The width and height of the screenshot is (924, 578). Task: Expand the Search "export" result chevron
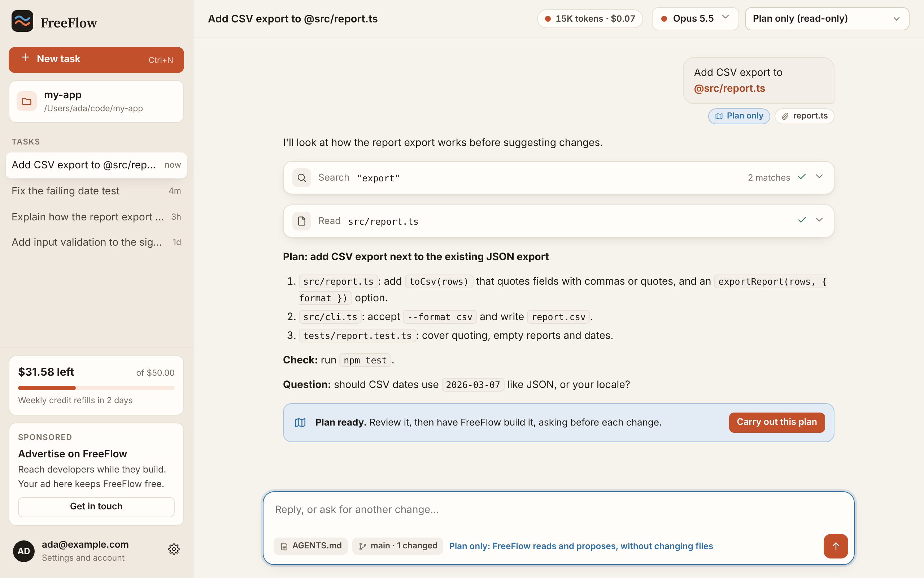819,177
